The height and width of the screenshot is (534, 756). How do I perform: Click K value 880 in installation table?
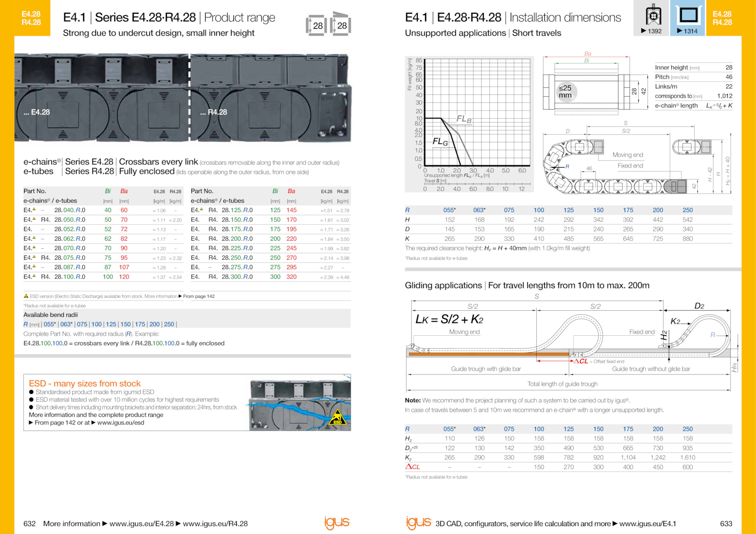click(687, 239)
